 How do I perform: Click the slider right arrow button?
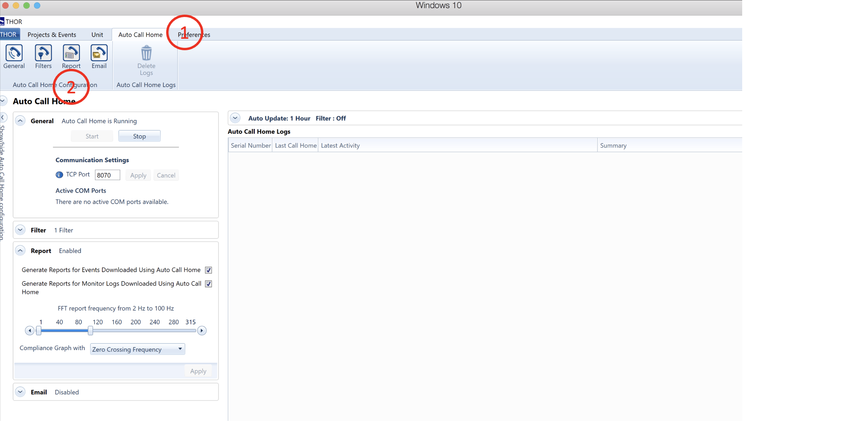tap(202, 331)
